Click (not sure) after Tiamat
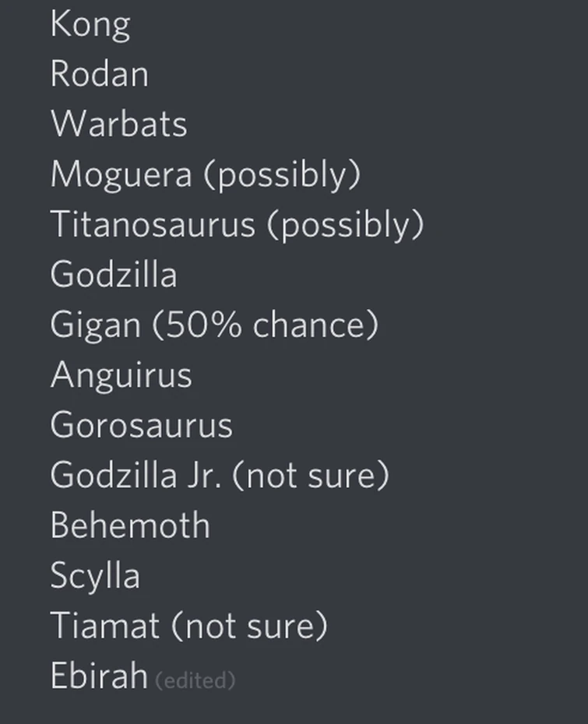 click(x=249, y=626)
